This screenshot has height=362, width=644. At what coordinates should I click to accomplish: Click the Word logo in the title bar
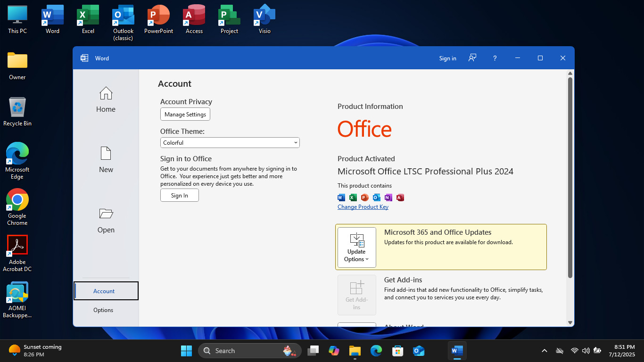tap(84, 58)
